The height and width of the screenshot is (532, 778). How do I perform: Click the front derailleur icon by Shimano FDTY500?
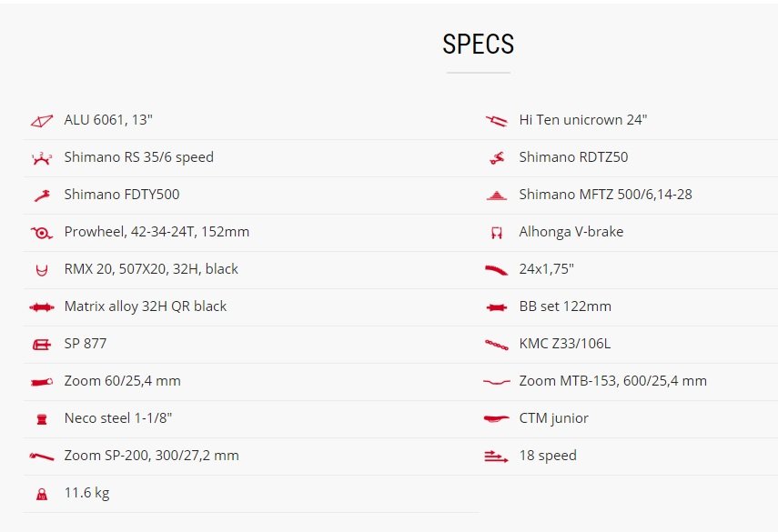42,196
